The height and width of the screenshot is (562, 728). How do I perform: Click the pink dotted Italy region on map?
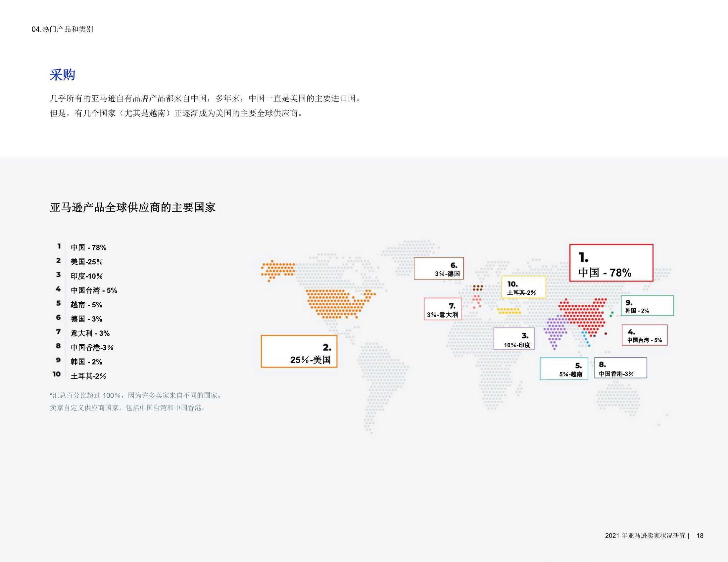click(x=477, y=301)
